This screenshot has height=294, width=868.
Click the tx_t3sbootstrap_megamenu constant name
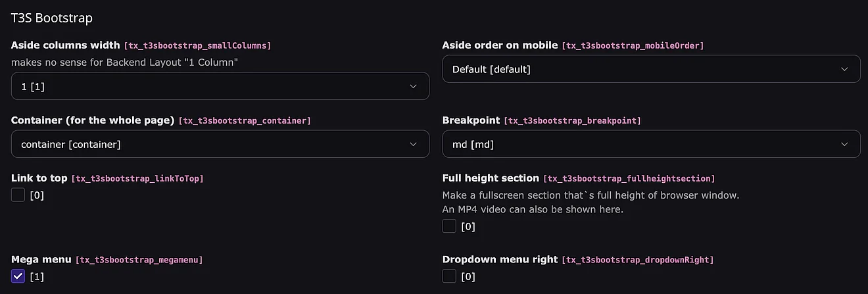point(139,260)
